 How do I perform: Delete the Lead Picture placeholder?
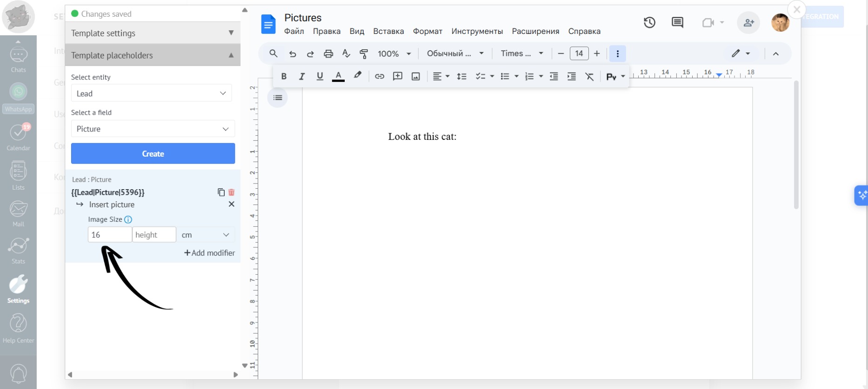tap(232, 192)
